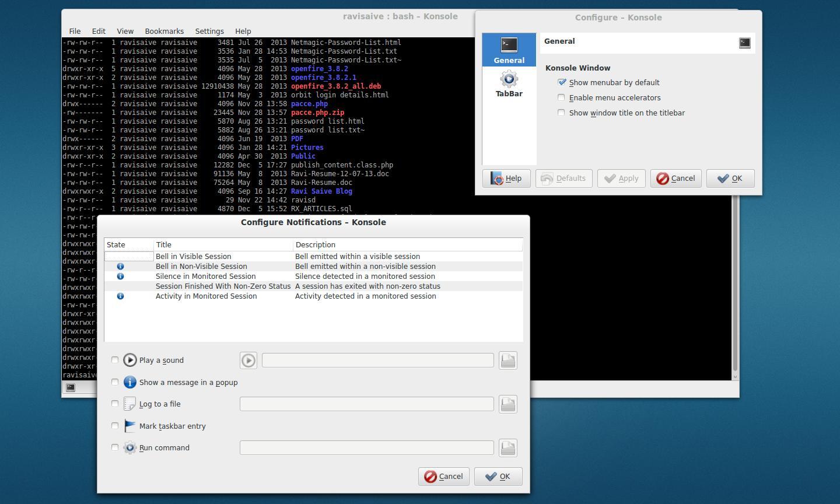The height and width of the screenshot is (504, 840).
Task: Browse for a log file destination
Action: [x=507, y=404]
